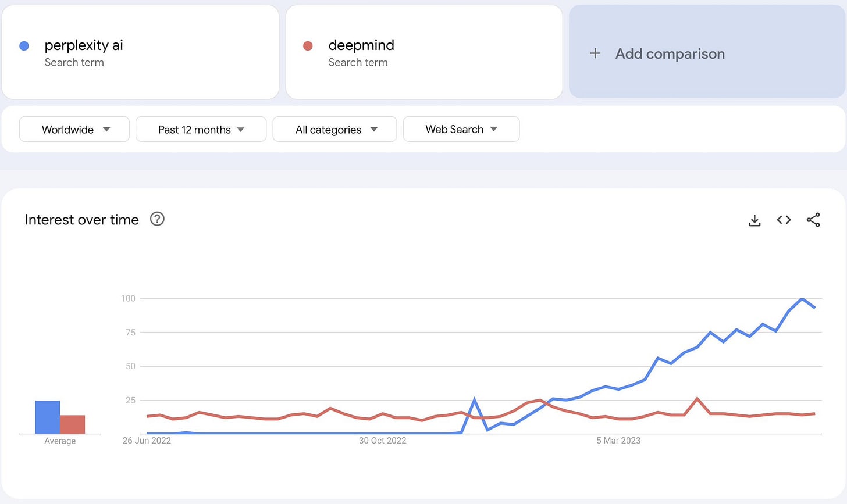Click the red average bar
The image size is (847, 504).
click(73, 424)
